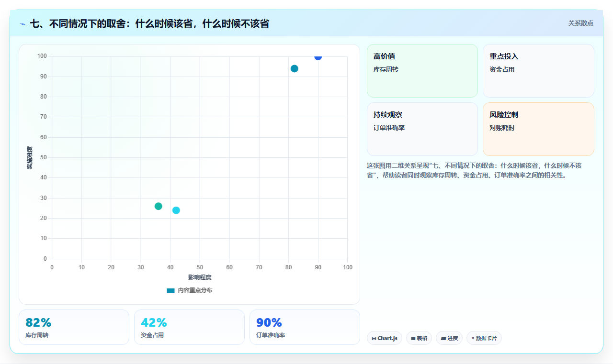Click the 风险控制 heading
The width and height of the screenshot is (613, 364).
click(504, 115)
